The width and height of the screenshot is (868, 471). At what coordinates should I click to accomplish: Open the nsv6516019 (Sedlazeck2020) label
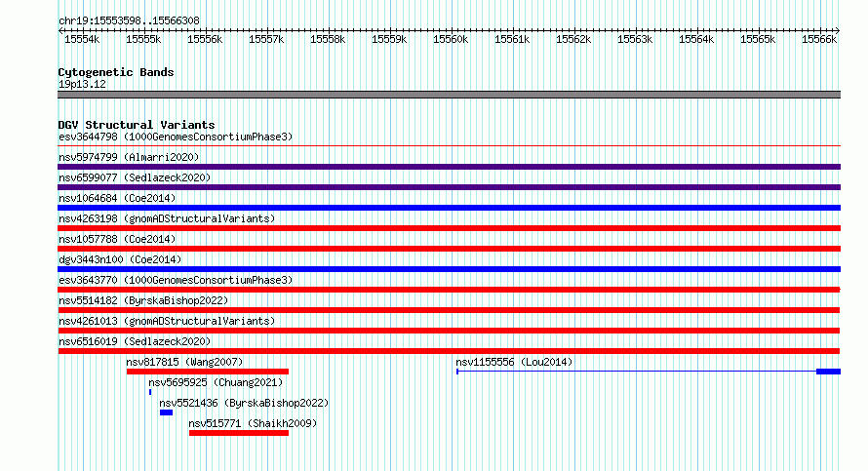click(135, 341)
